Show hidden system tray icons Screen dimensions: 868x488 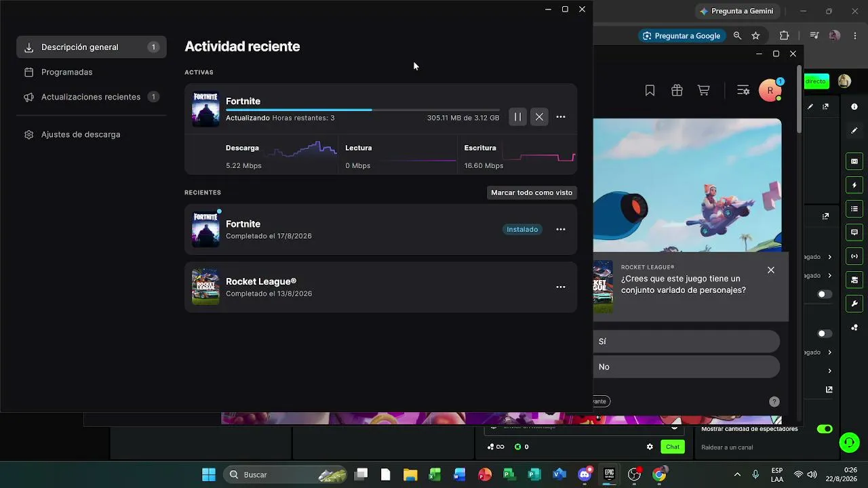(738, 474)
